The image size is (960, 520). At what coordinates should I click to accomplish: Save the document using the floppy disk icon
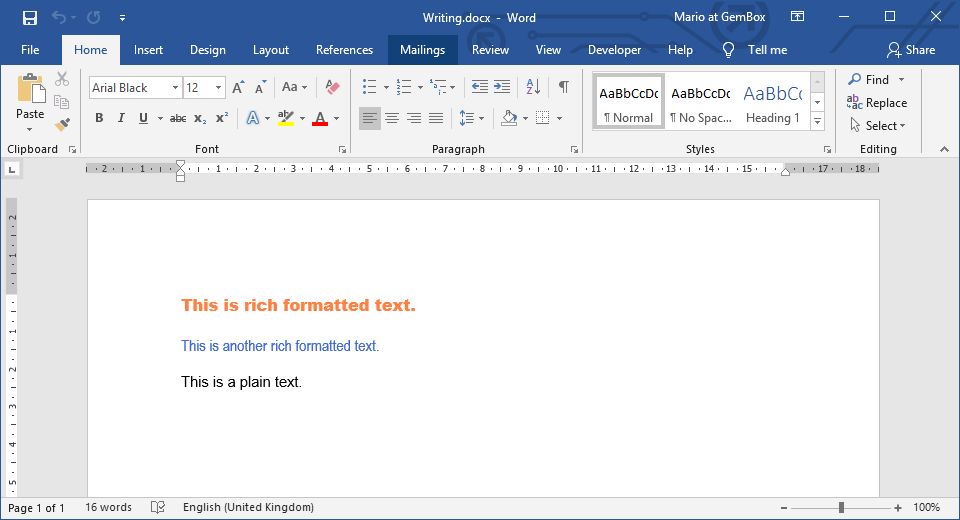tap(30, 18)
